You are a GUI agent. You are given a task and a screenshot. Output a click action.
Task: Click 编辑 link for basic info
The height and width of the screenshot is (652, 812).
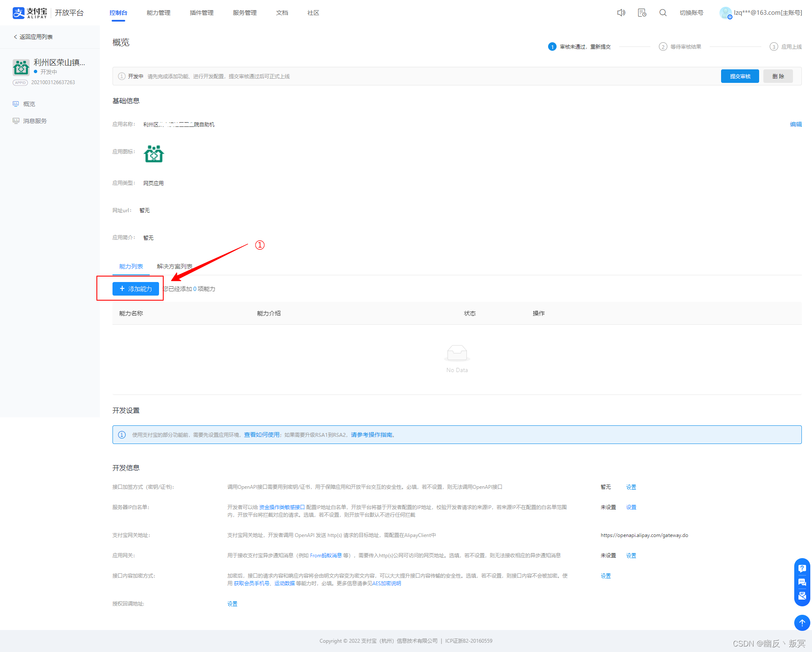pos(796,124)
